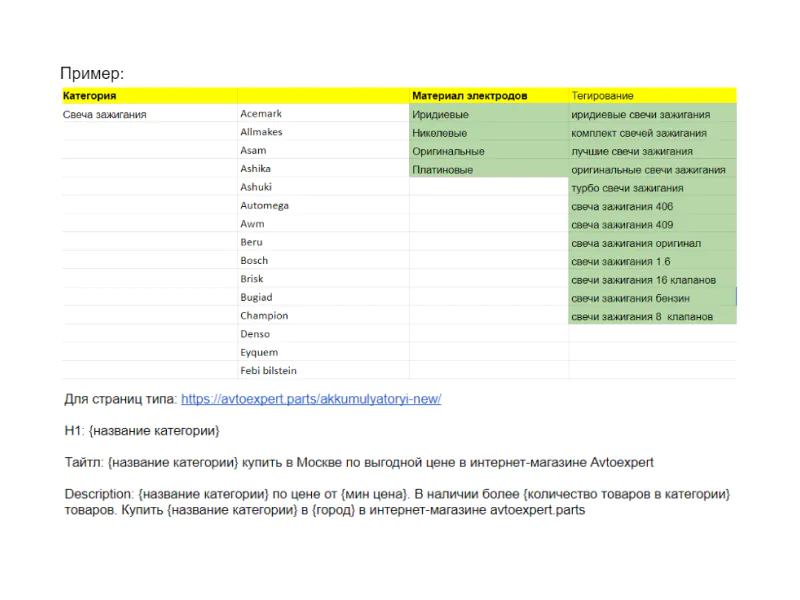The width and height of the screenshot is (800, 600).
Task: Click the Пример heading text
Action: click(92, 73)
